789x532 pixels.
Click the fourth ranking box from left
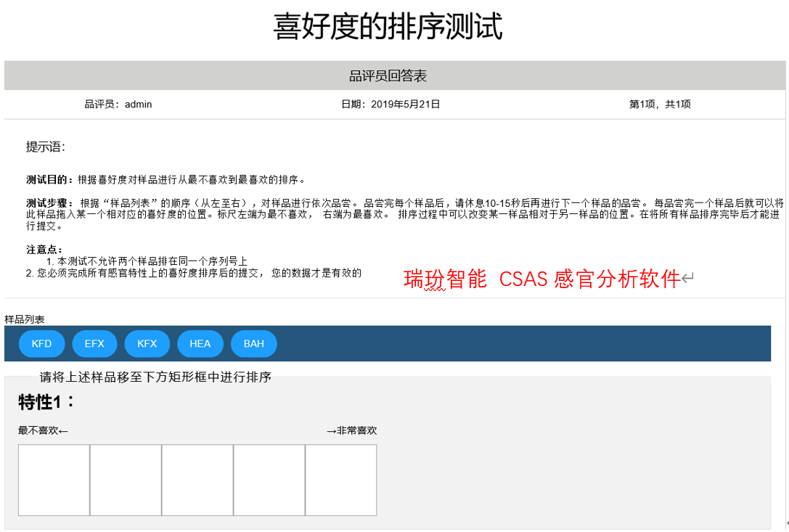[x=269, y=480]
